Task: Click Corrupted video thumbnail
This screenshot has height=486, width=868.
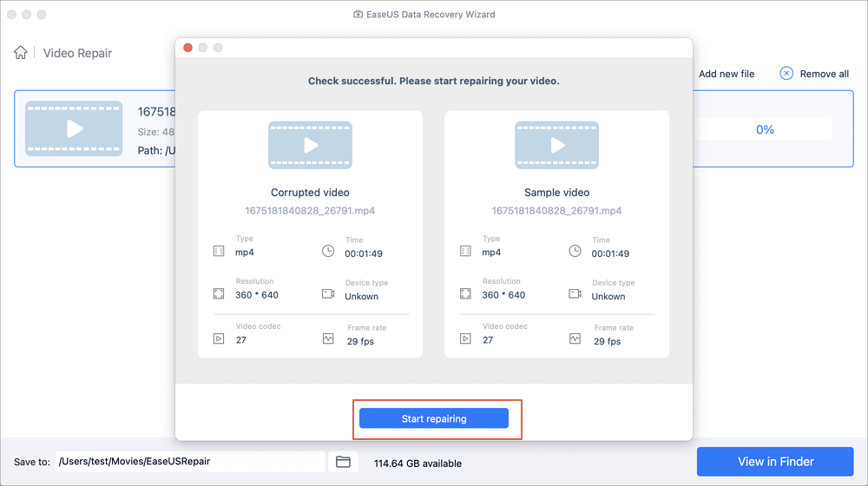Action: pyautogui.click(x=310, y=145)
